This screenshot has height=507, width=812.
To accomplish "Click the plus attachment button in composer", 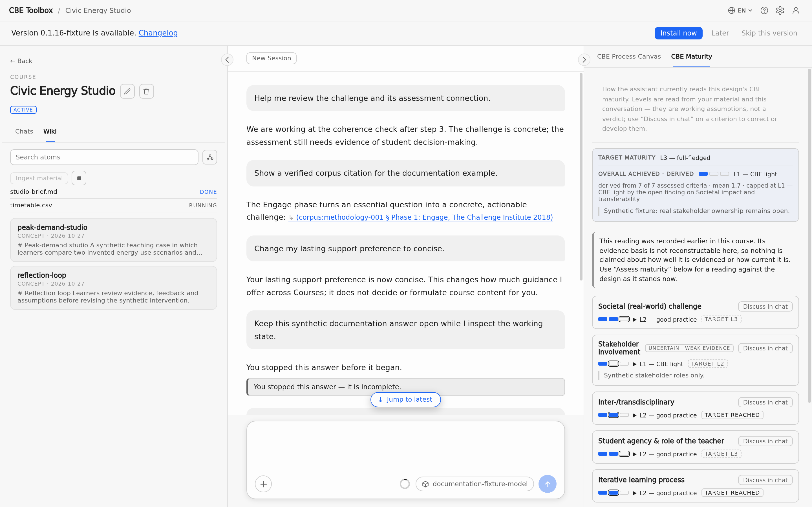I will tap(263, 484).
